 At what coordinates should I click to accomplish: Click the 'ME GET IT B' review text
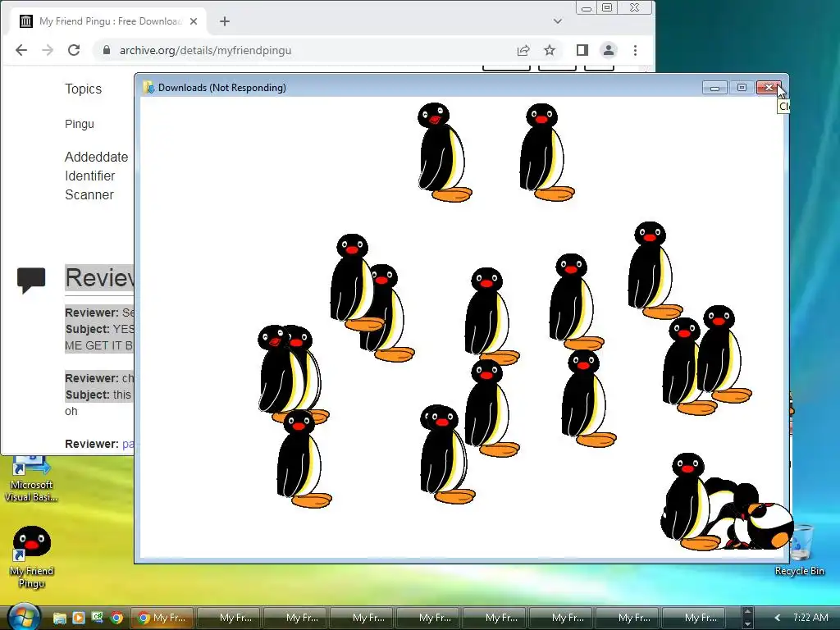(98, 345)
